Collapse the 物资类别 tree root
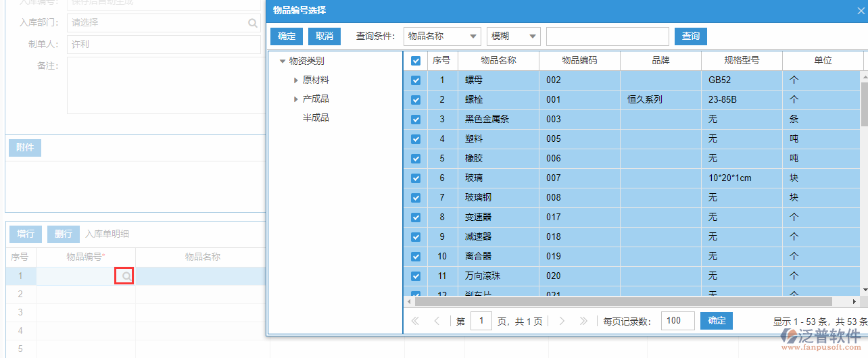Viewport: 868px width, 358px height. 282,61
